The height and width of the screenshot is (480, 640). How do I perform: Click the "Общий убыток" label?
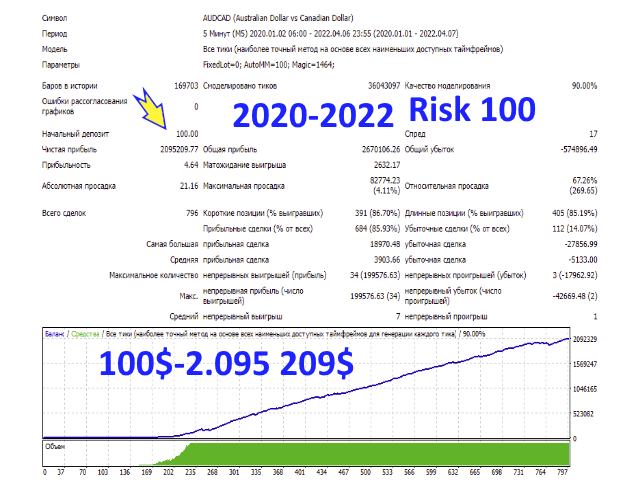(429, 149)
